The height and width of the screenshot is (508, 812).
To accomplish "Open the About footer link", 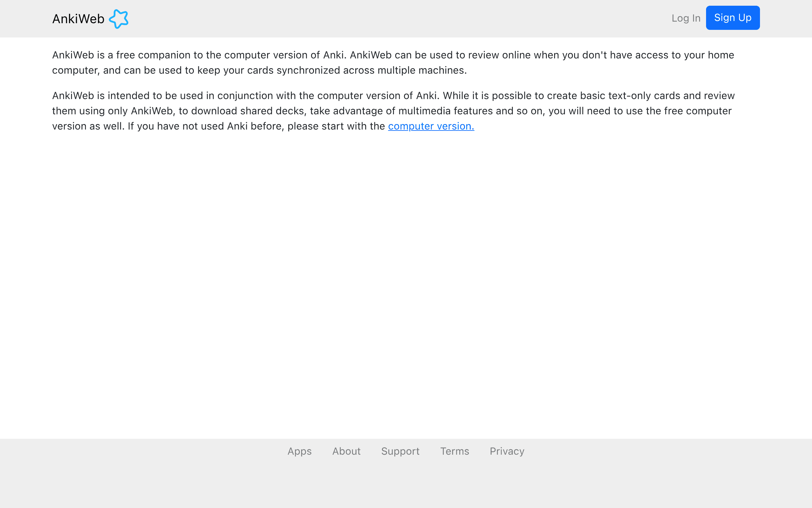I will pyautogui.click(x=346, y=451).
